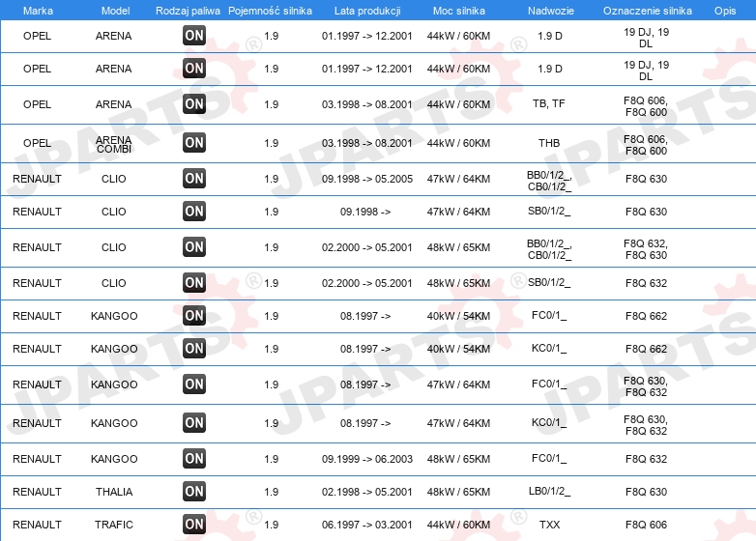
Task: Click the THB body code cell
Action: click(549, 143)
